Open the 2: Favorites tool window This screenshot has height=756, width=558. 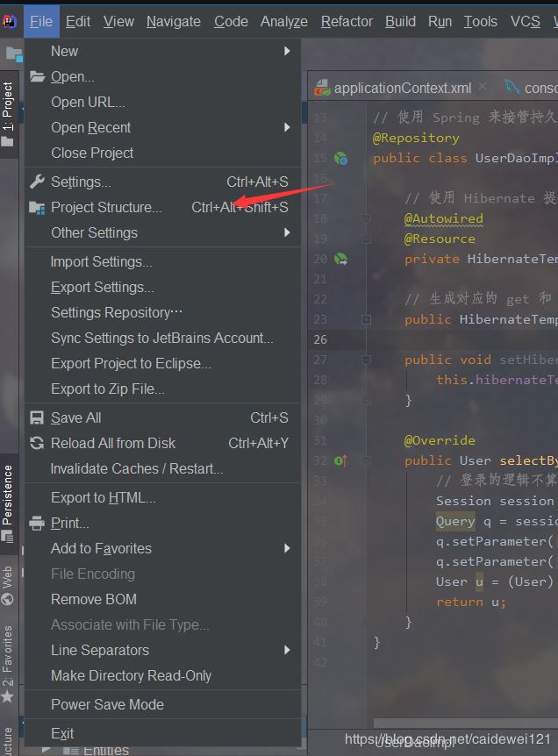coord(8,663)
